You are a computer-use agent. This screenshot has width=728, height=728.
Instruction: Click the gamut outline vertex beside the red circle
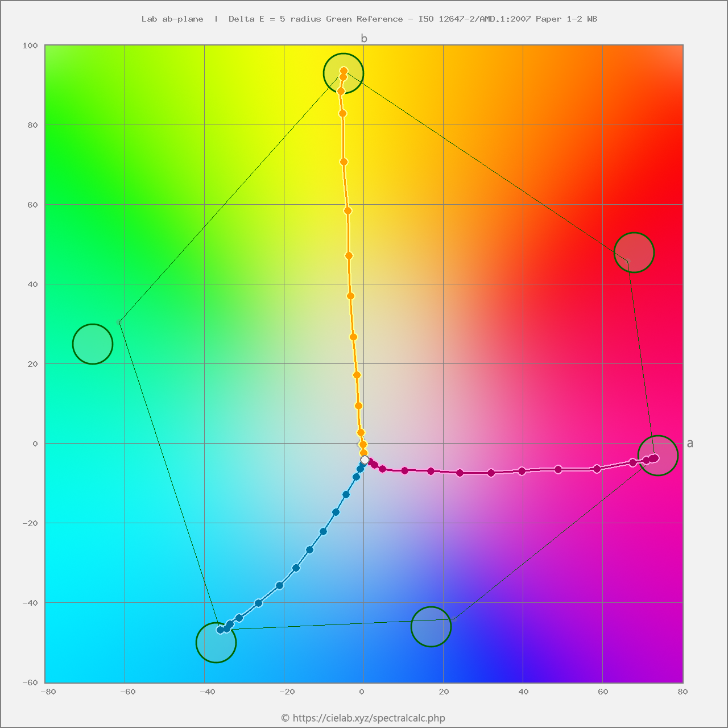coord(628,262)
